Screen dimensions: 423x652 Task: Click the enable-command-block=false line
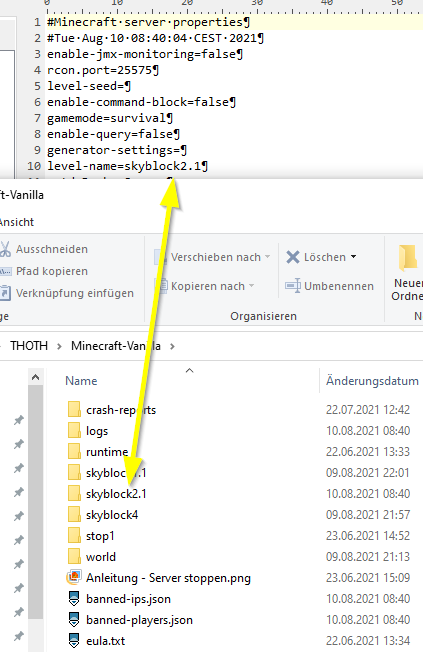pyautogui.click(x=141, y=102)
